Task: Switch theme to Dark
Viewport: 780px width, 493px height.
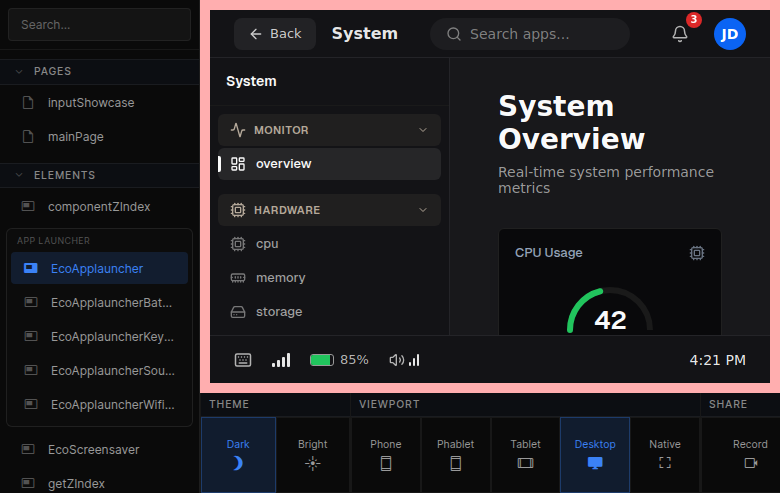Action: click(238, 454)
